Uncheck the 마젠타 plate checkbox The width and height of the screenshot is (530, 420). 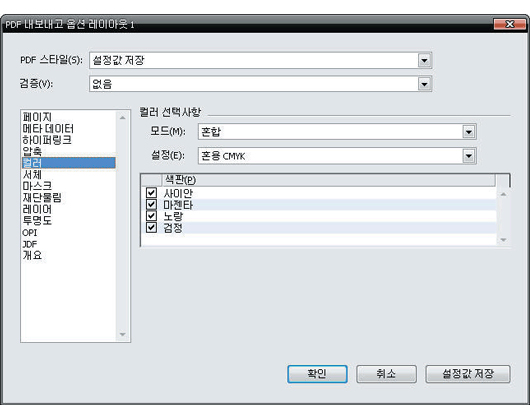coord(151,205)
